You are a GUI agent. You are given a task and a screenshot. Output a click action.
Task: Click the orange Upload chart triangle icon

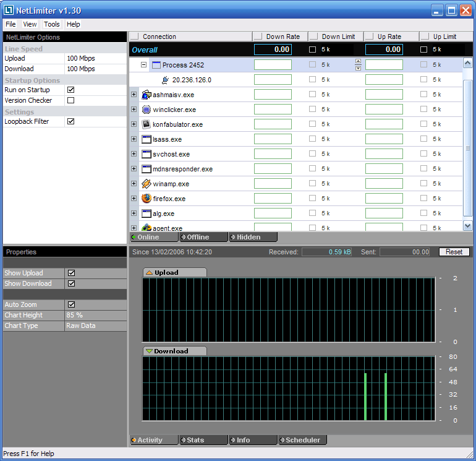149,273
